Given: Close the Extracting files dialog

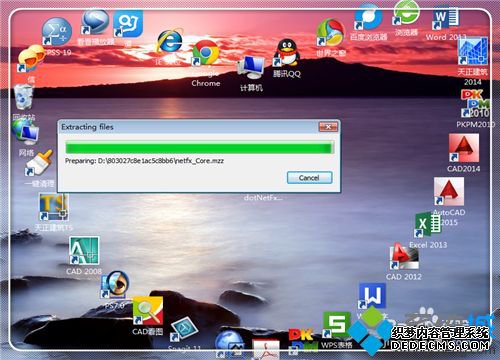Looking at the screenshot, I should point(328,127).
